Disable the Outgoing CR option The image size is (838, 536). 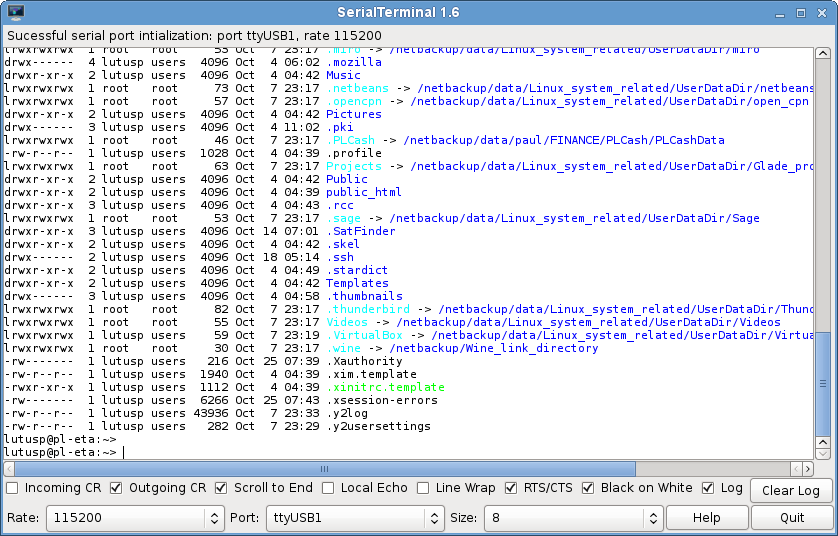tap(116, 488)
